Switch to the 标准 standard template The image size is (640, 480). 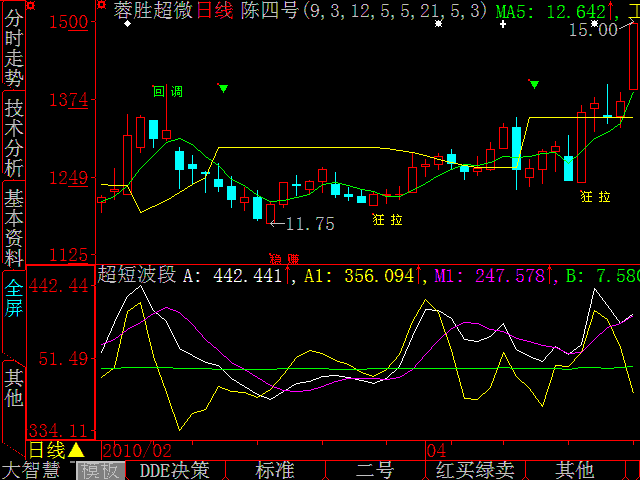[x=275, y=470]
